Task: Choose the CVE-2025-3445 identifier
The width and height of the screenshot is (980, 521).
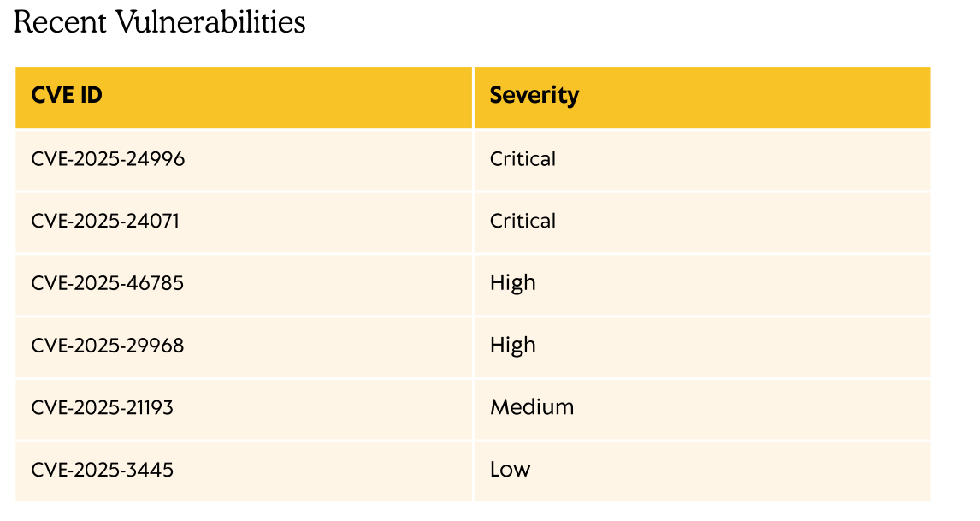Action: [x=102, y=470]
